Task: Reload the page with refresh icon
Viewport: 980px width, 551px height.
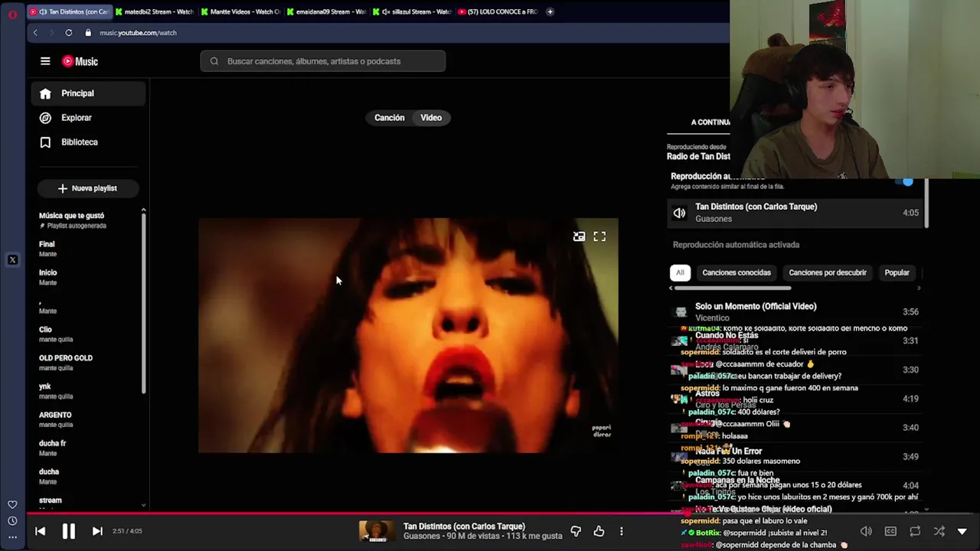Action: pyautogui.click(x=69, y=33)
